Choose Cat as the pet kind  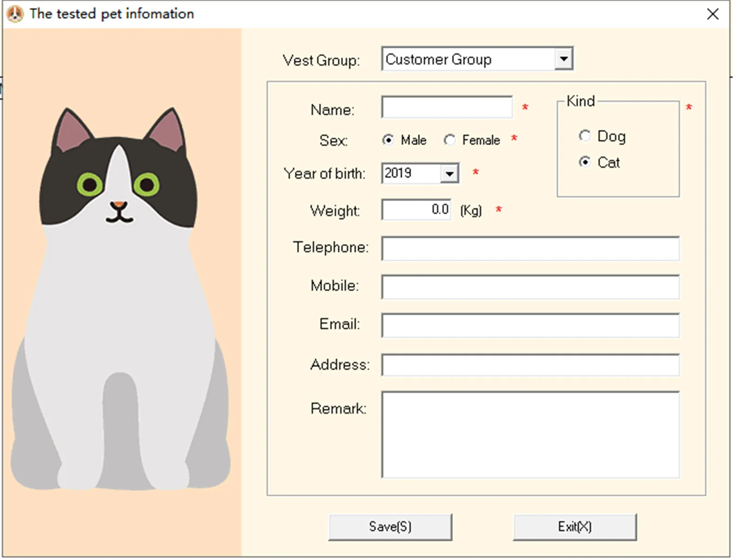[585, 162]
